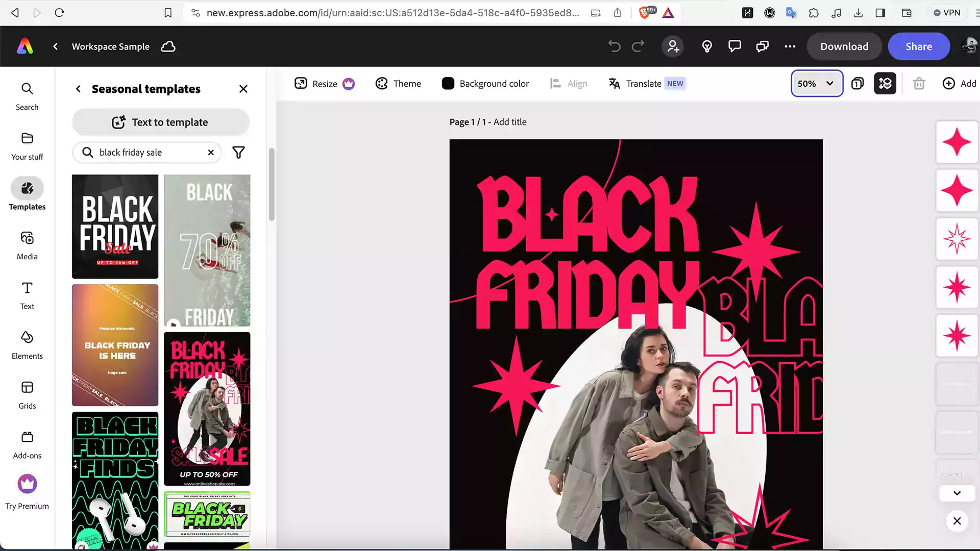The image size is (980, 551).
Task: Toggle the browser VPN button
Action: [x=947, y=13]
